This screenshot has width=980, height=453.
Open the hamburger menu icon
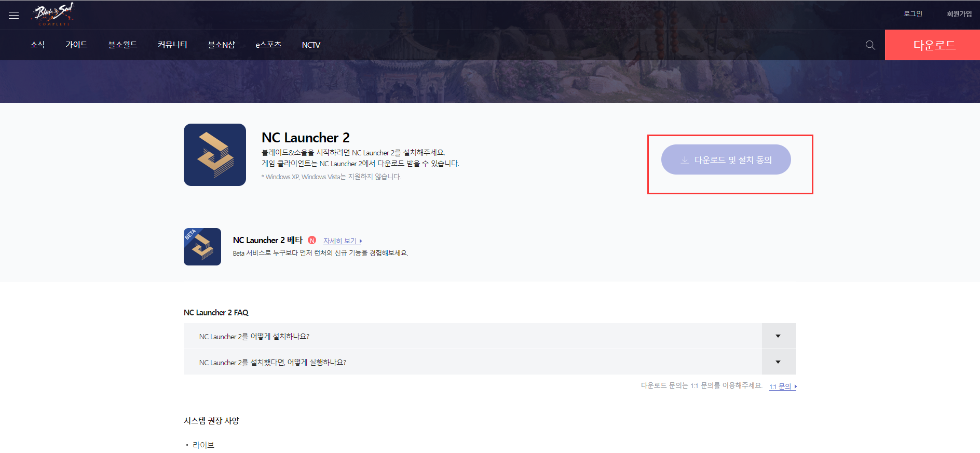pyautogui.click(x=14, y=15)
